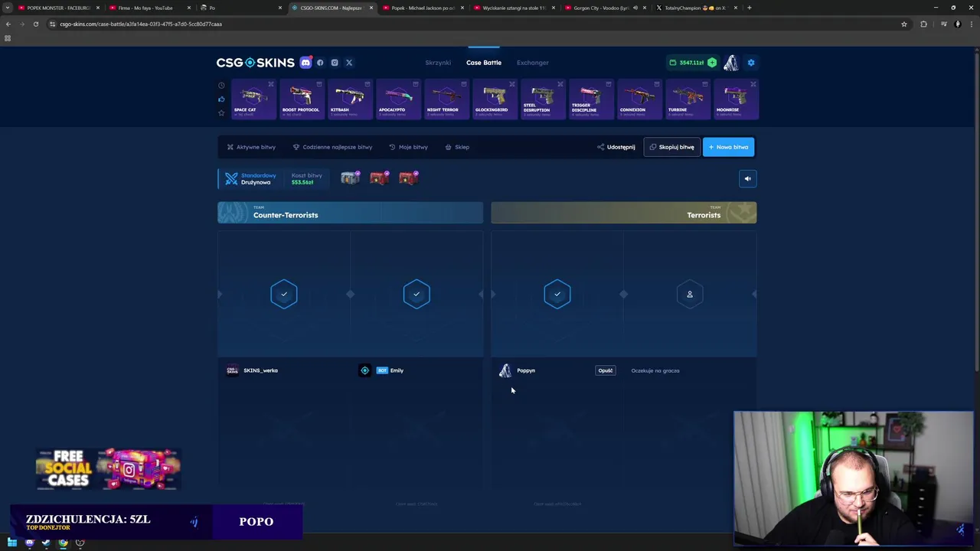Open the Facebook social icon in the header
This screenshot has width=980, height=551.
point(320,63)
